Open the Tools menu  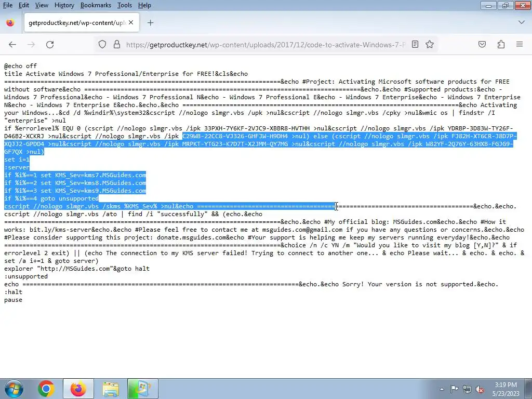click(x=125, y=5)
